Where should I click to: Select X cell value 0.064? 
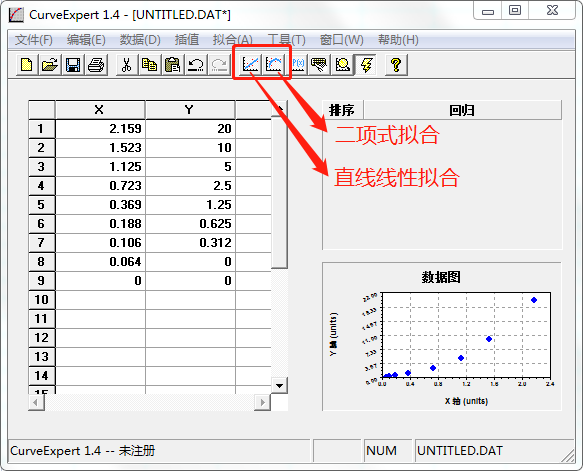pos(100,262)
